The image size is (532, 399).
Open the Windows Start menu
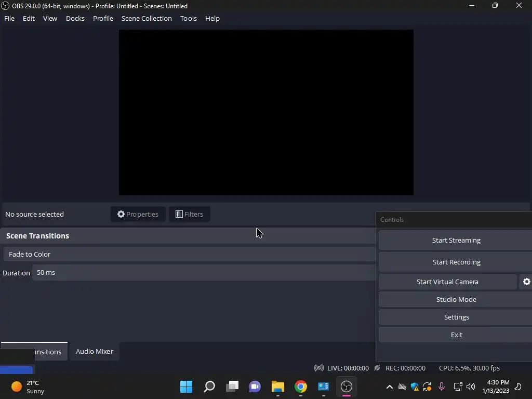tap(186, 387)
